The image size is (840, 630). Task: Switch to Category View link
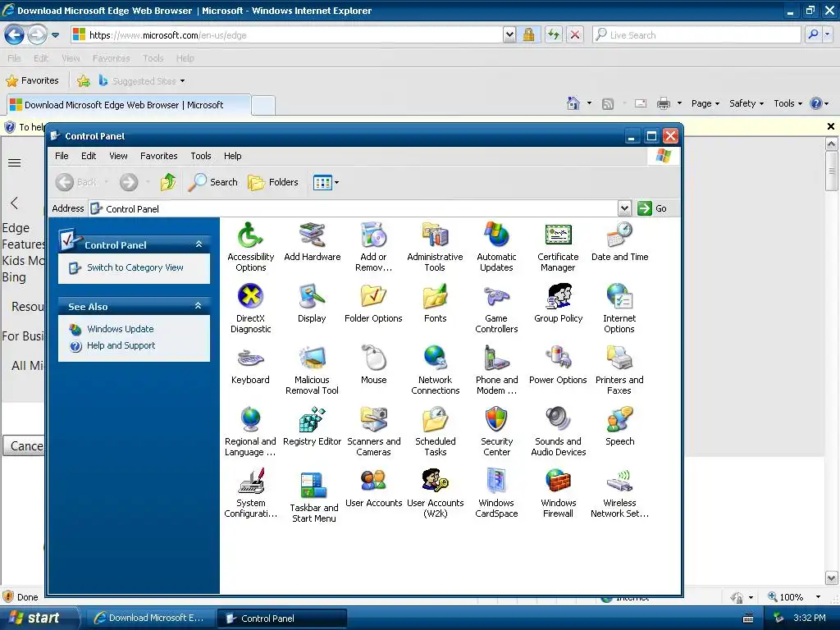click(135, 267)
